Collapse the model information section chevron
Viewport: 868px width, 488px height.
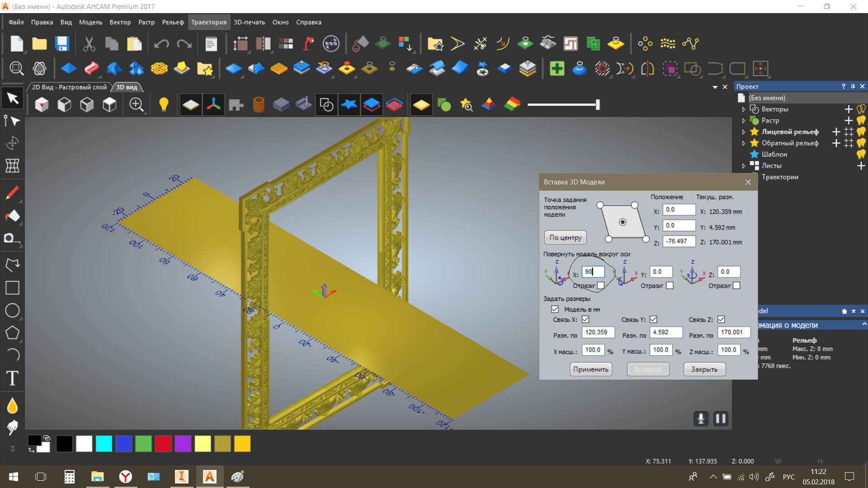click(864, 324)
